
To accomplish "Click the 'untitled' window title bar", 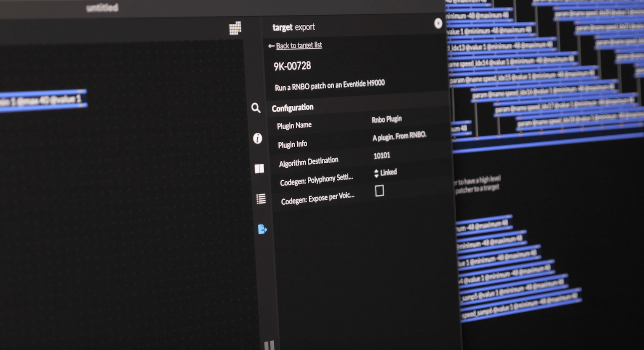I will [102, 8].
